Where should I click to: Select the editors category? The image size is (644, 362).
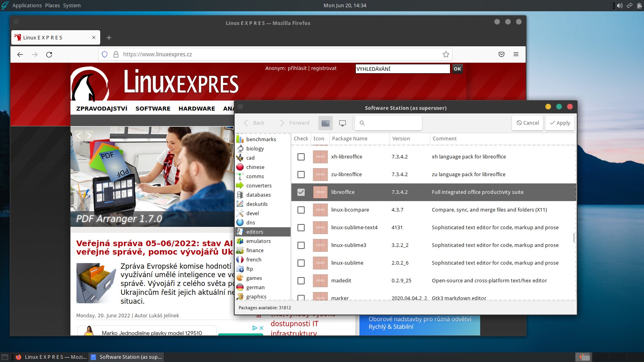[x=263, y=232]
